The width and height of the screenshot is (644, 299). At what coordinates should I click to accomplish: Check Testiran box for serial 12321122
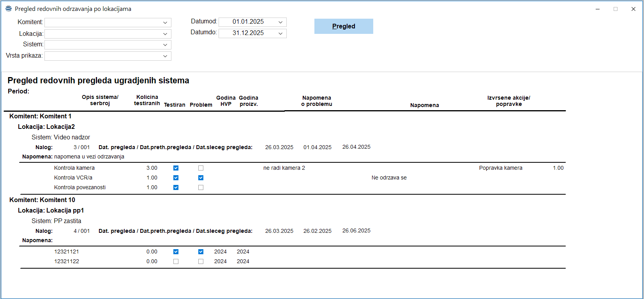click(x=176, y=262)
